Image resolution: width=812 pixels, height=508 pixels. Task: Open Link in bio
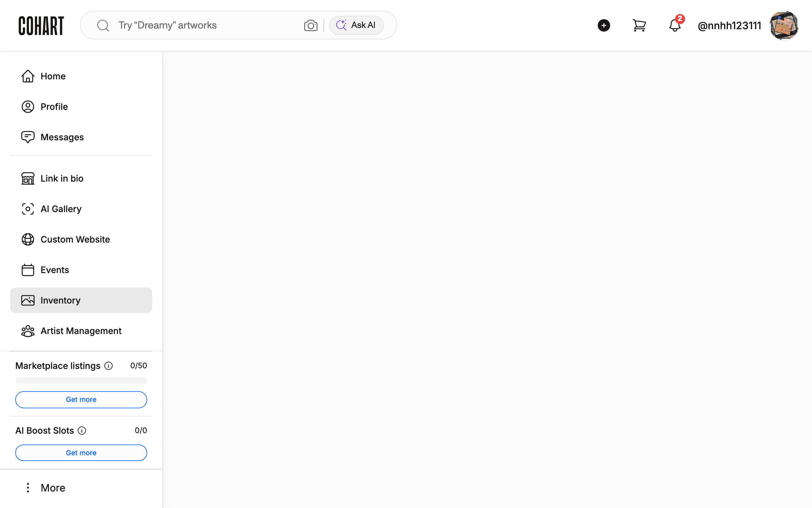(81, 178)
